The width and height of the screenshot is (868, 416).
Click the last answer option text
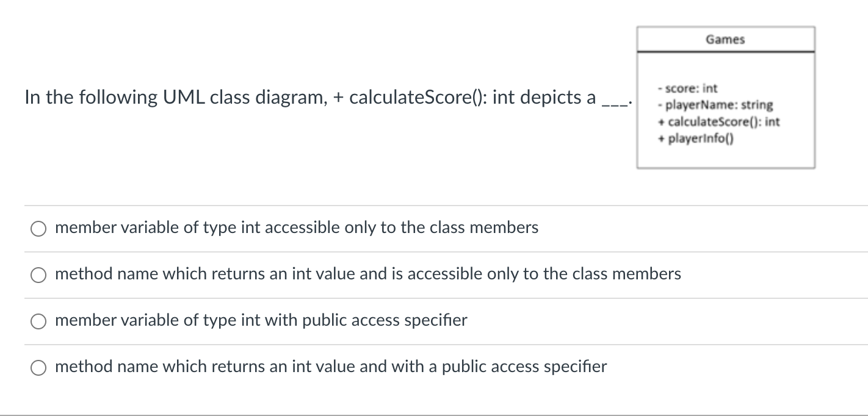[x=330, y=367]
